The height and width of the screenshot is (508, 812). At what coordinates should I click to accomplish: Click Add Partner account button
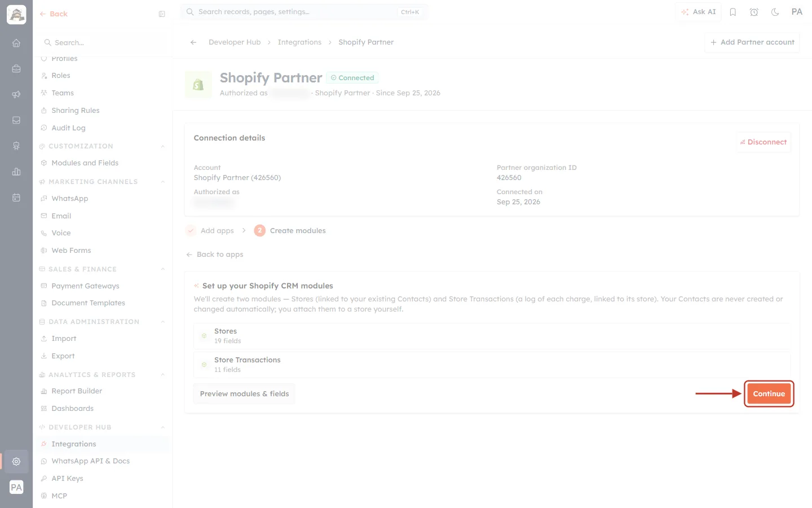click(x=752, y=42)
